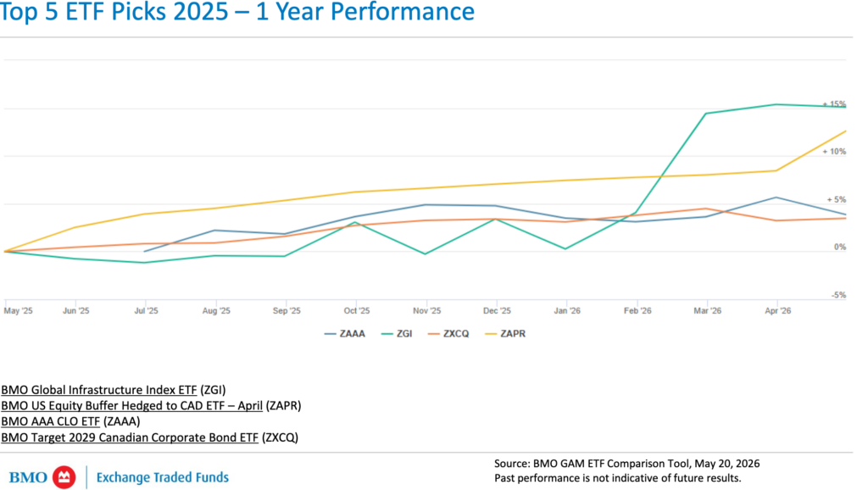Toggle the ZAAA legend series
Viewport: 868px width, 490px height.
pyautogui.click(x=344, y=334)
